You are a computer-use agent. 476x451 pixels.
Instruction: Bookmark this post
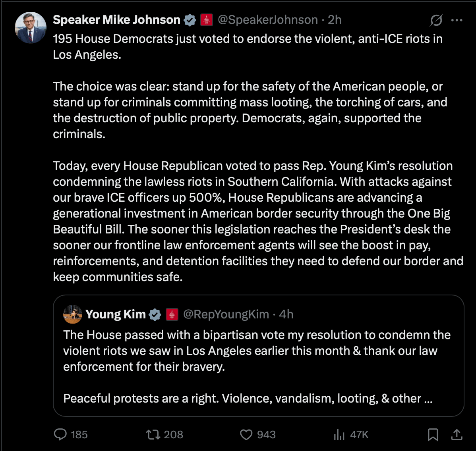[x=433, y=434]
